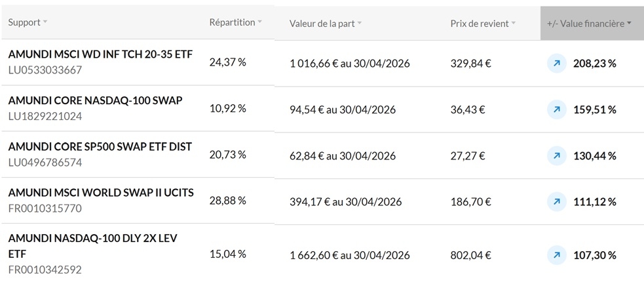This screenshot has width=644, height=284.
Task: Open AMUNDI CORE SP500 SWAP ETF DIST
Action: click(x=100, y=146)
